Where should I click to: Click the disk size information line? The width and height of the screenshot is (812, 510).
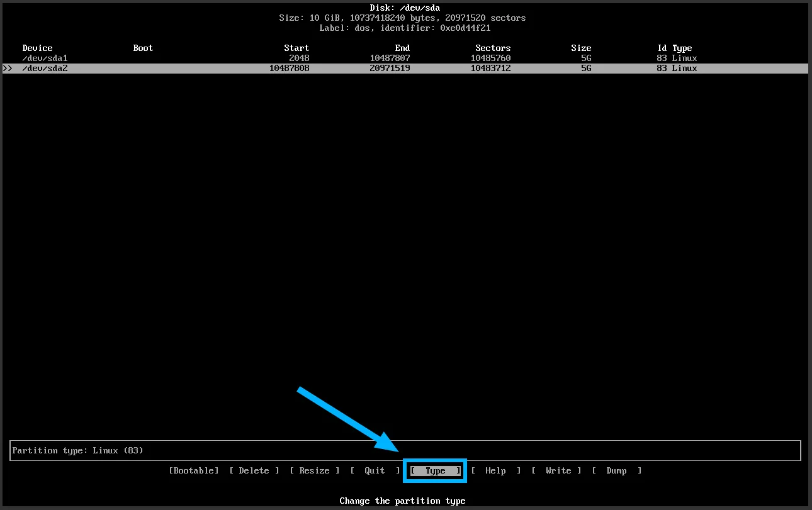click(402, 18)
